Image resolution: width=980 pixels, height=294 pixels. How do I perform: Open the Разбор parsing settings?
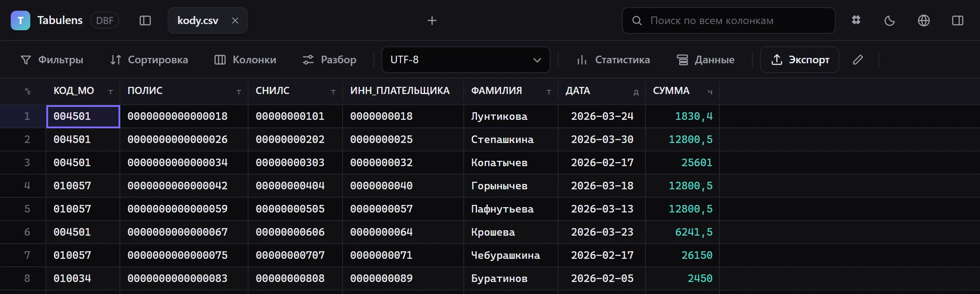pyautogui.click(x=329, y=60)
